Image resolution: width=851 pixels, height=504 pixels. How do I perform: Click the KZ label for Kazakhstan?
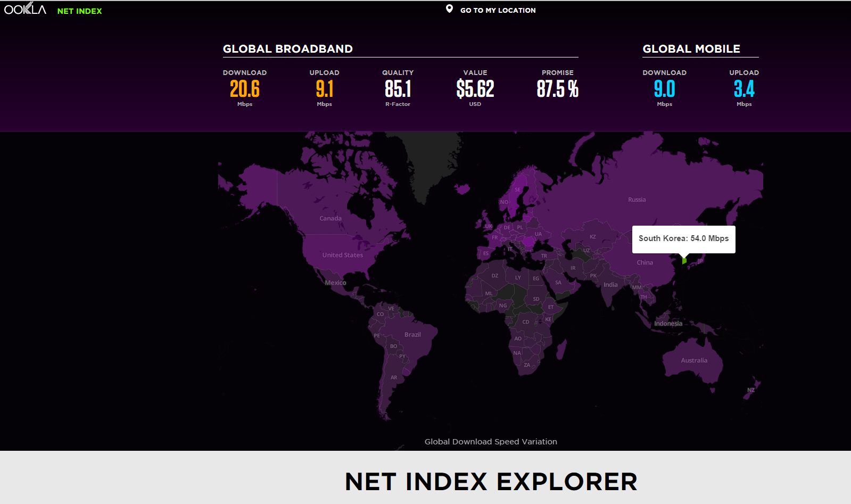pos(593,237)
